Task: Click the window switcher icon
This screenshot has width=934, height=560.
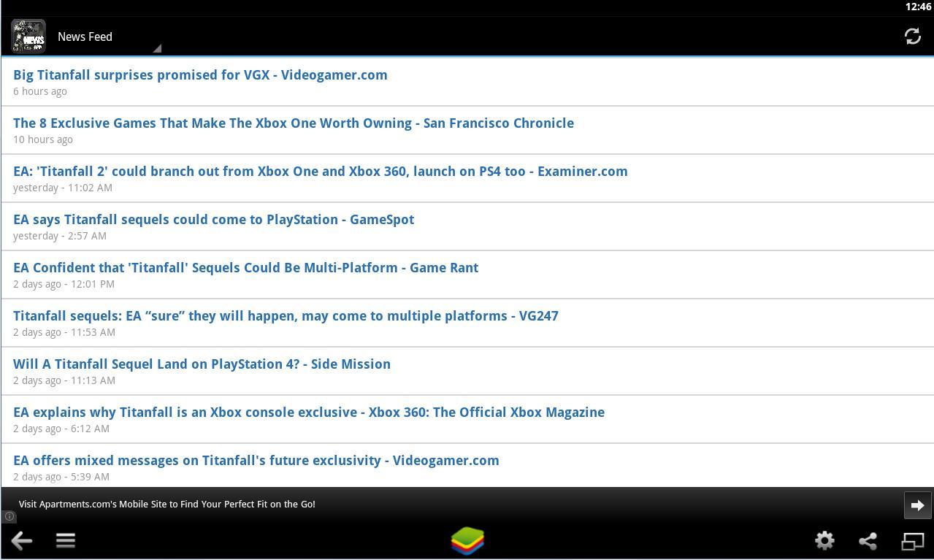Action: coord(913,540)
